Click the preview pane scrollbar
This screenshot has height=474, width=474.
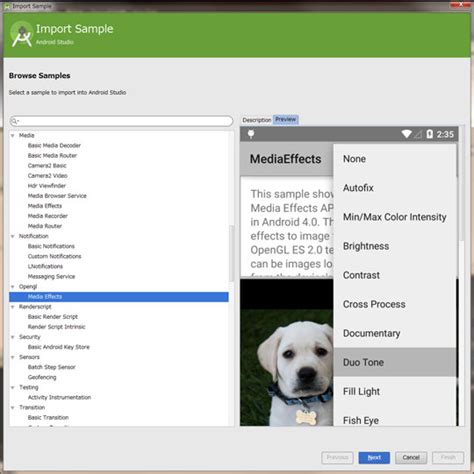462,183
